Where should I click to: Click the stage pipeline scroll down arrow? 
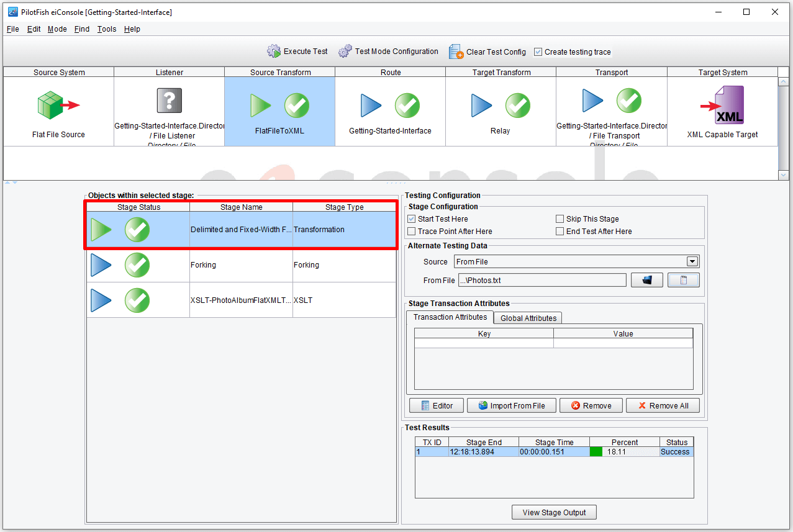tap(783, 176)
